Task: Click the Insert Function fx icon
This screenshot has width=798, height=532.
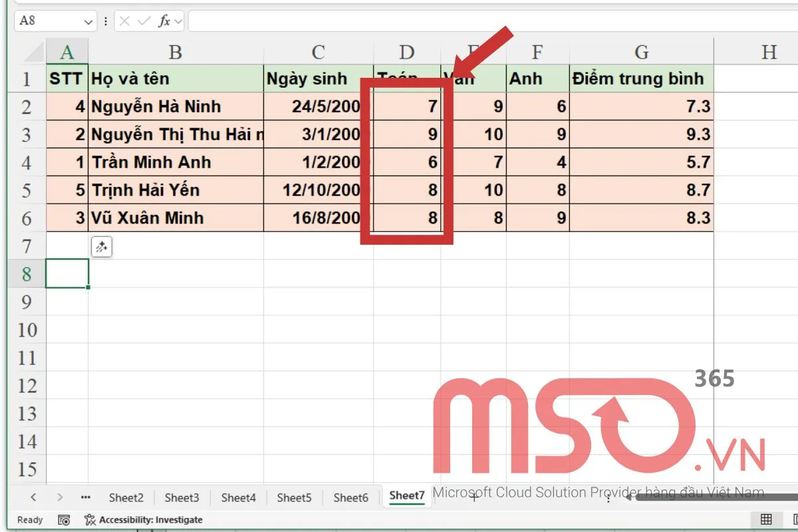Action: [x=164, y=21]
